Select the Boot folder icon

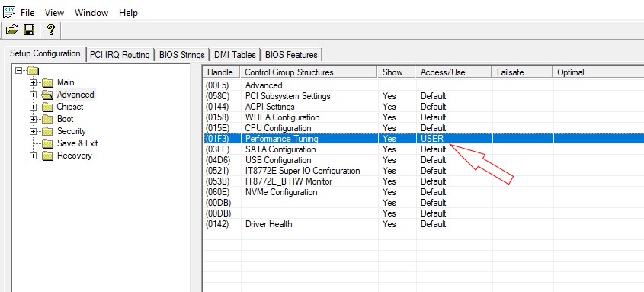tap(48, 120)
